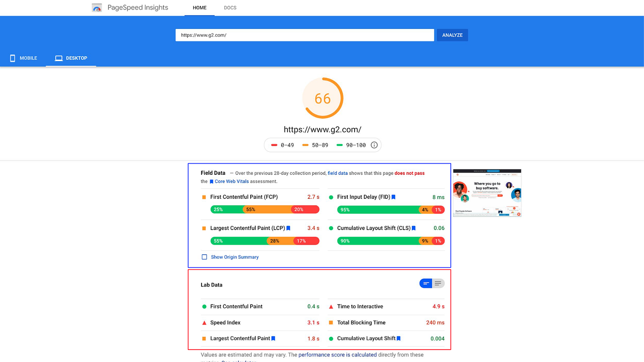
Task: Open the HOME tab
Action: [x=200, y=8]
